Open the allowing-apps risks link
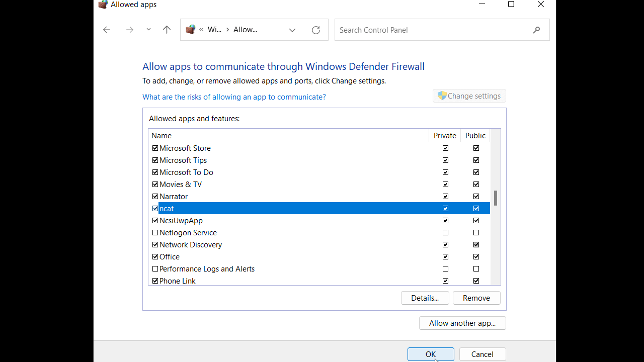 (x=234, y=97)
